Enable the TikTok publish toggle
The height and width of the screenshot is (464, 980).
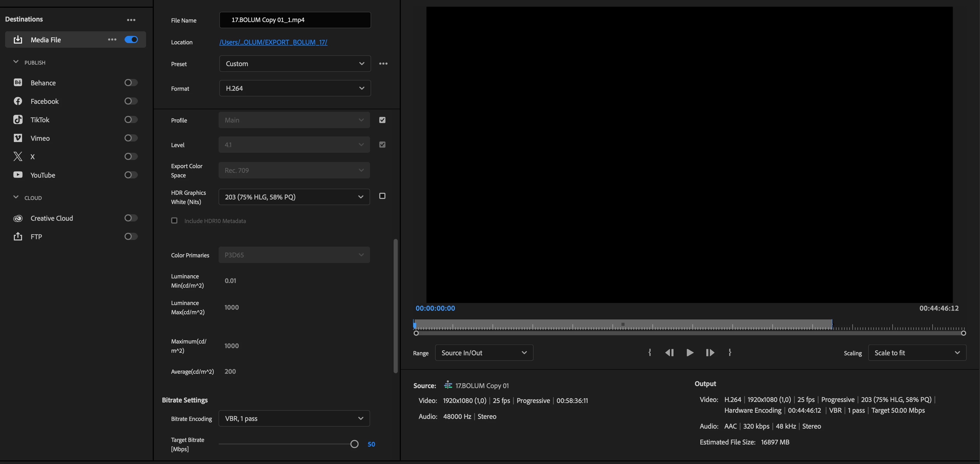(131, 119)
